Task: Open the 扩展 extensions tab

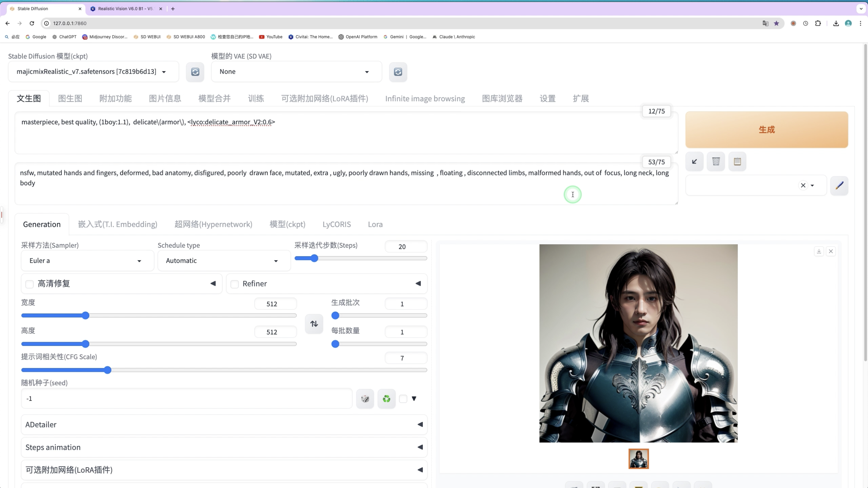Action: pyautogui.click(x=581, y=99)
